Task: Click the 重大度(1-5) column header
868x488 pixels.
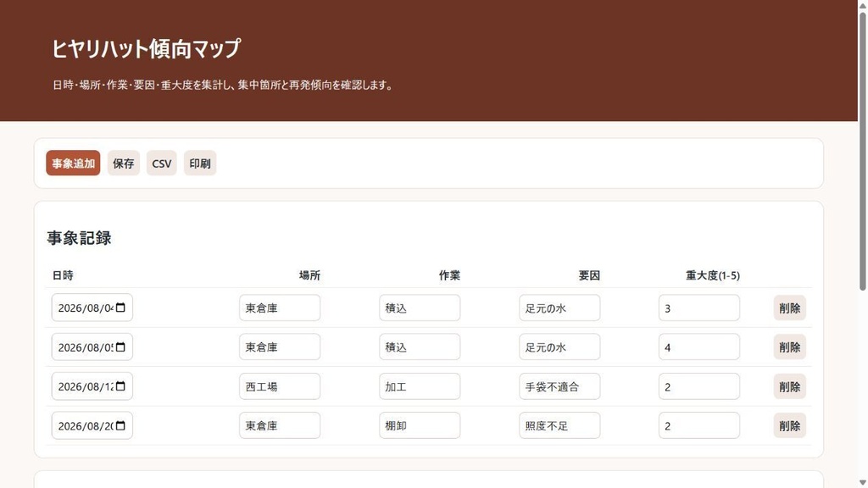Action: click(712, 275)
